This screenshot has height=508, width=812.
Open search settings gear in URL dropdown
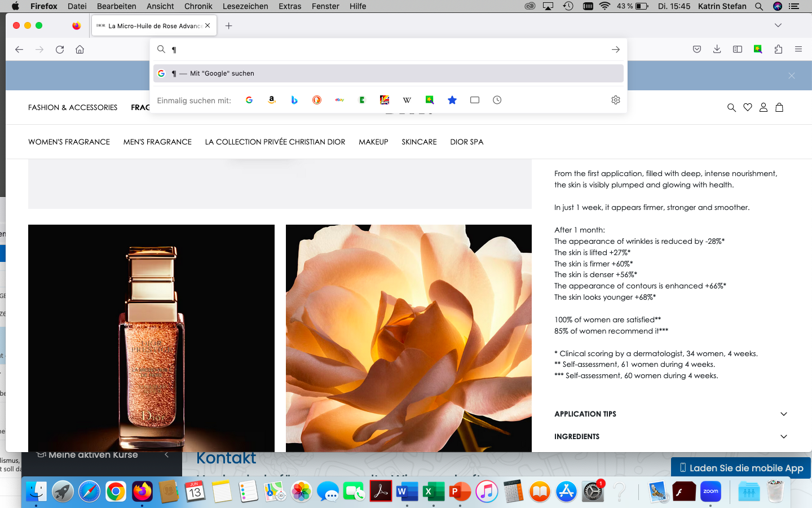click(616, 100)
